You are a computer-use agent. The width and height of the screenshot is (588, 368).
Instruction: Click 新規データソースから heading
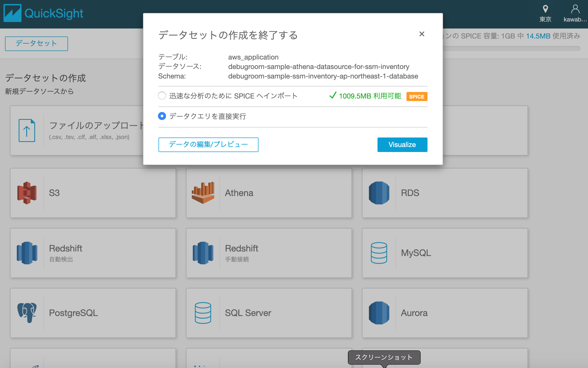coord(39,91)
